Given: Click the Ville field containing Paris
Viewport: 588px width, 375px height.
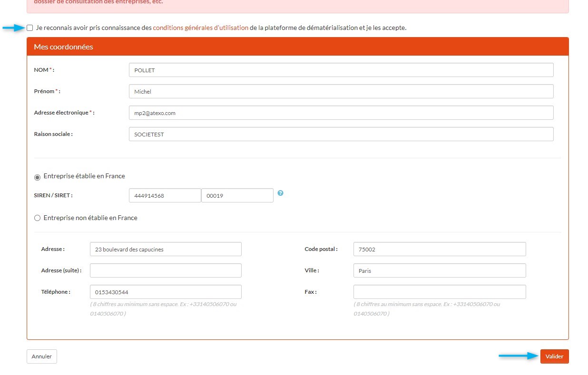Looking at the screenshot, I should [439, 270].
